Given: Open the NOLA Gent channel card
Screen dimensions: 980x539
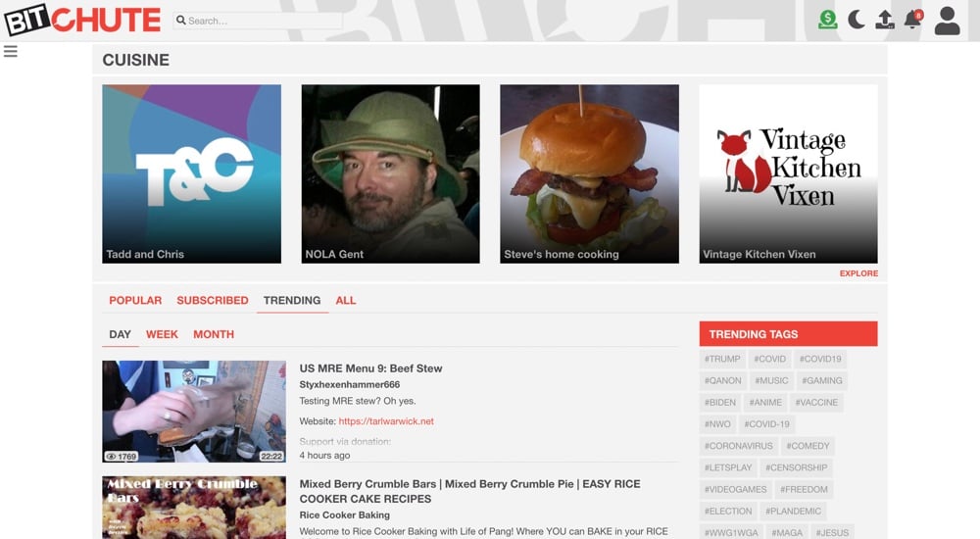Looking at the screenshot, I should click(391, 173).
